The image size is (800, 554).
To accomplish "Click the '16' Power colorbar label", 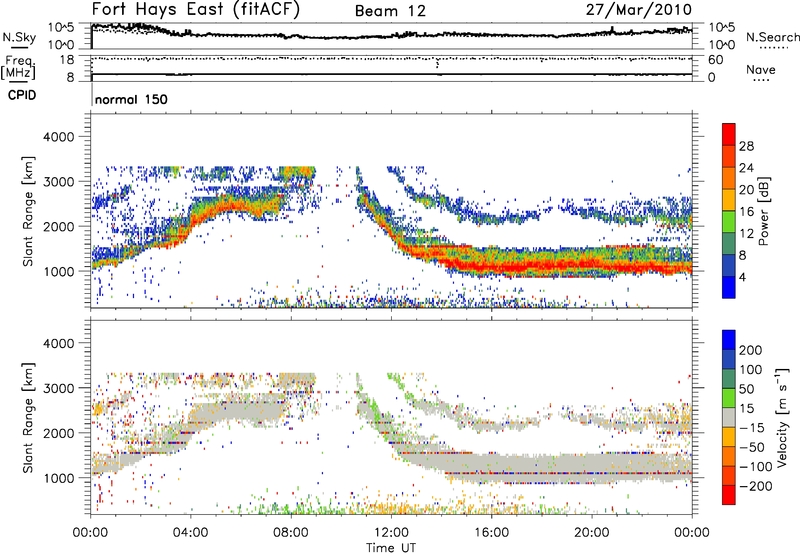I will point(746,211).
